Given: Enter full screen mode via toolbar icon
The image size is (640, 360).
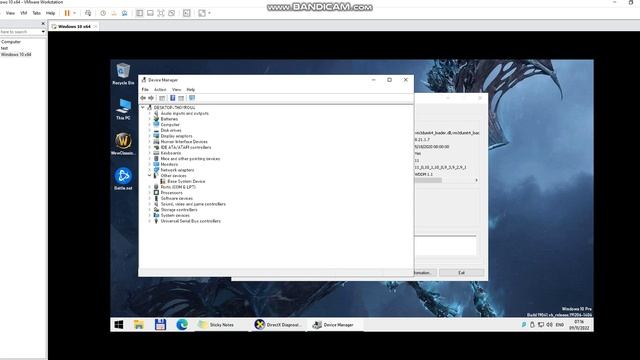Looking at the screenshot, I should click(161, 13).
